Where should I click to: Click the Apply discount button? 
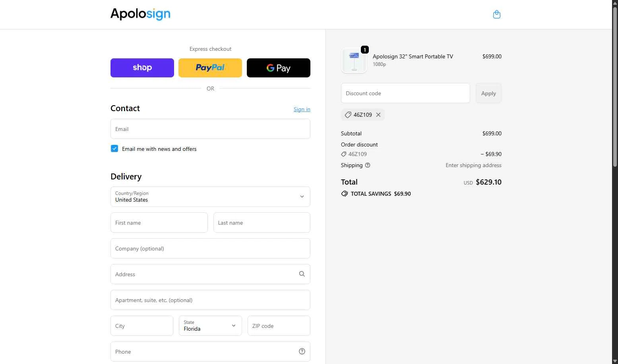click(x=488, y=93)
